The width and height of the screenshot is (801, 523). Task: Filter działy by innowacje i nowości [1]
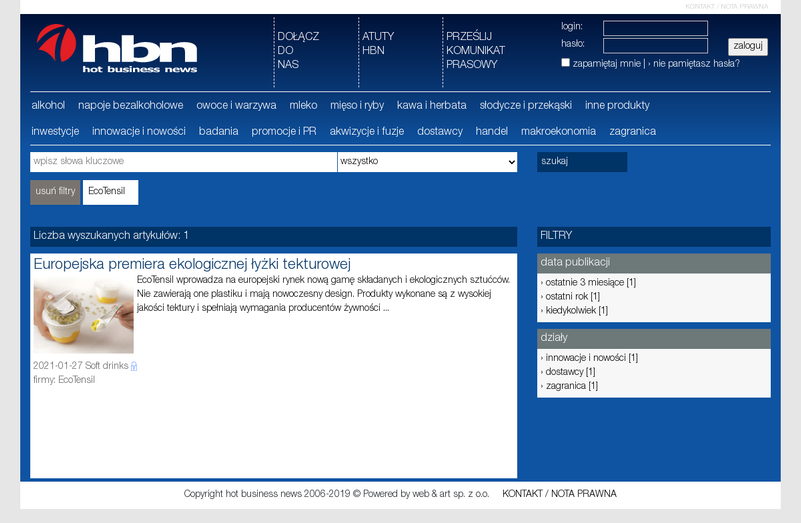point(592,358)
